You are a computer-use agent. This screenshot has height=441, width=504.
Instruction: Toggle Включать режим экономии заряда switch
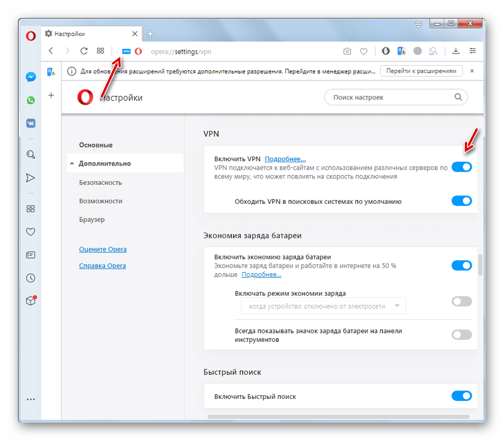pos(462,301)
